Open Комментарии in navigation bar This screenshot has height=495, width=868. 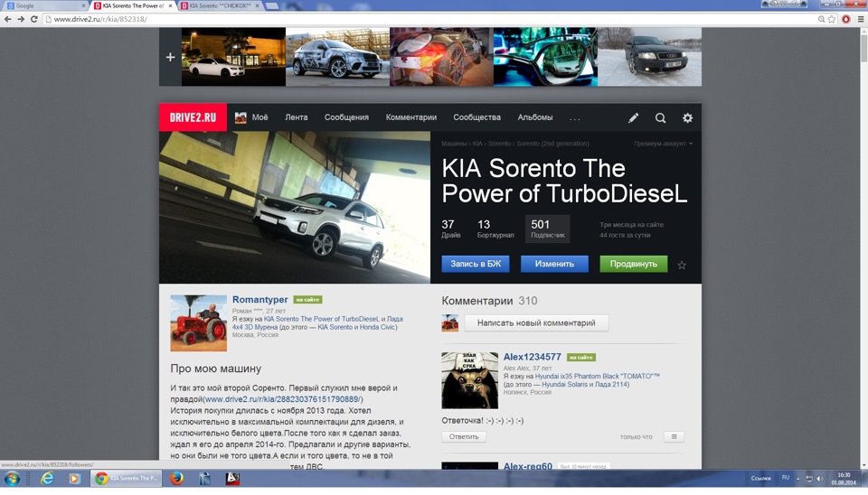pyautogui.click(x=411, y=117)
